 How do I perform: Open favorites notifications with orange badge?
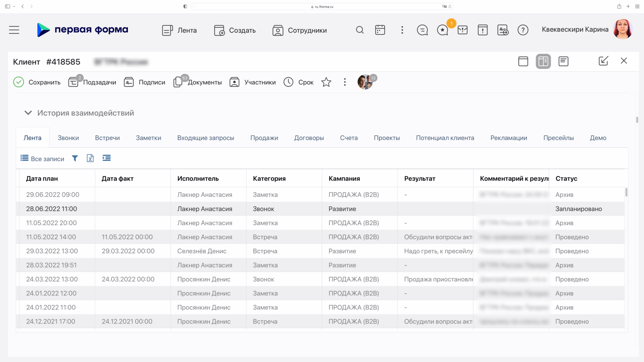tap(443, 30)
